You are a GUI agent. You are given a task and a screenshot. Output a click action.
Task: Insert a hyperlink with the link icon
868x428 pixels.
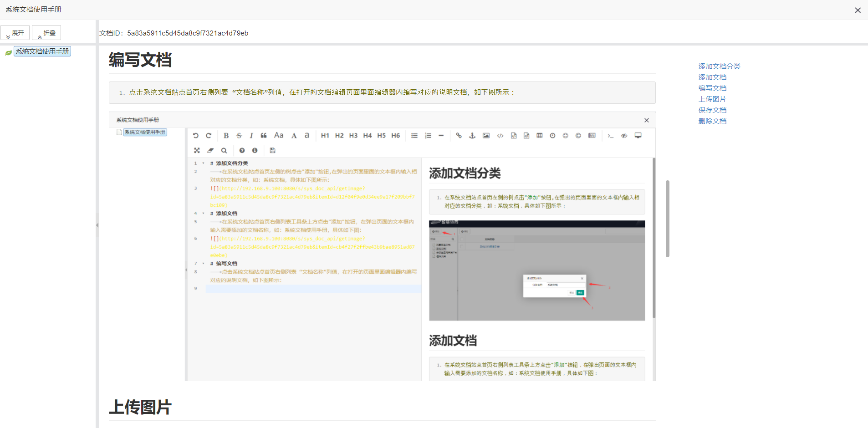point(459,136)
